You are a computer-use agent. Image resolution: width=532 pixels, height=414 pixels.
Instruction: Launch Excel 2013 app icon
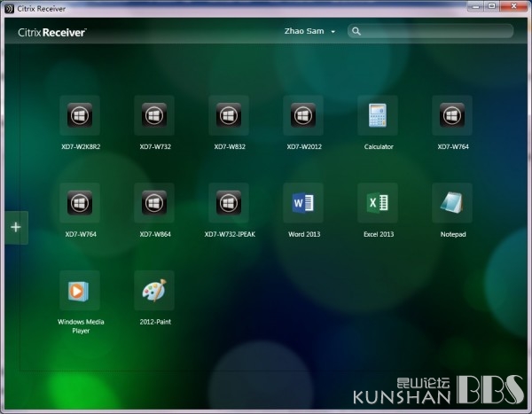click(x=378, y=203)
